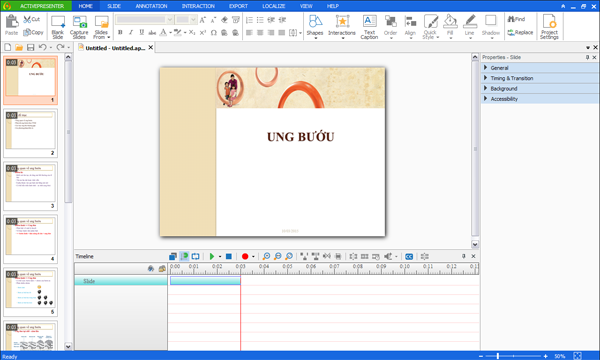Apply bulleted list formatting
This screenshot has width=600, height=360.
click(x=260, y=20)
